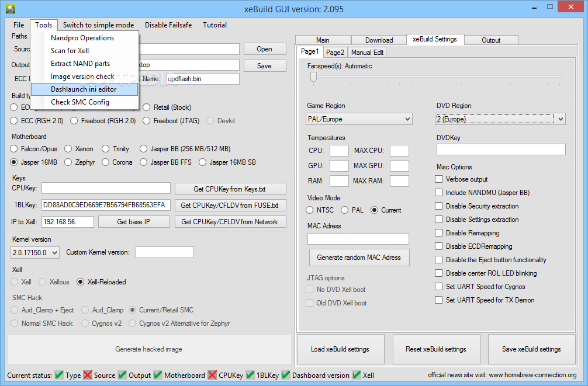Check Disable the Eject button functionality
The width and height of the screenshot is (588, 386).
[439, 260]
